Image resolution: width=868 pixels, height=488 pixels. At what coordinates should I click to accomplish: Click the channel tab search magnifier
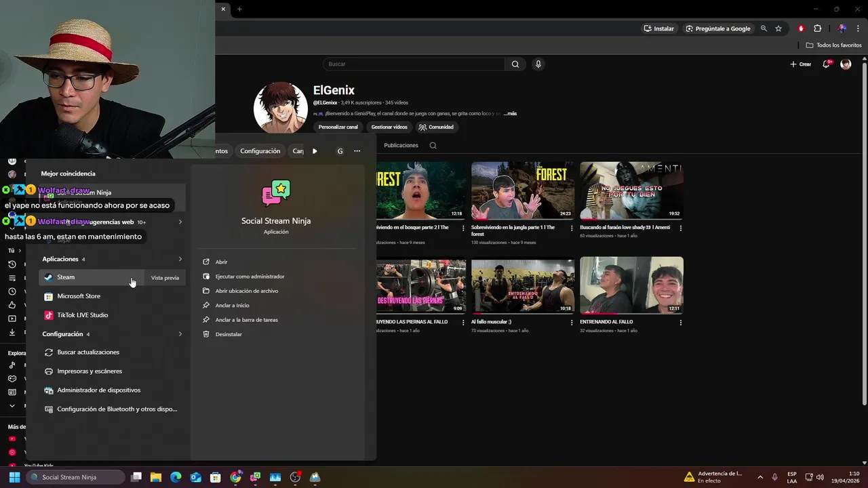[x=433, y=145]
